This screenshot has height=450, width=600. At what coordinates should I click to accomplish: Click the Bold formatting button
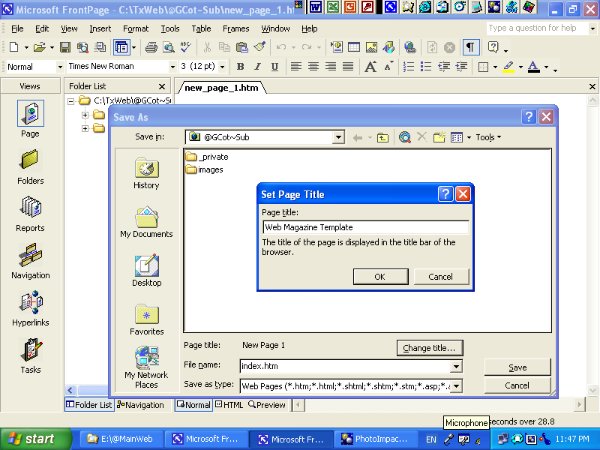point(242,67)
